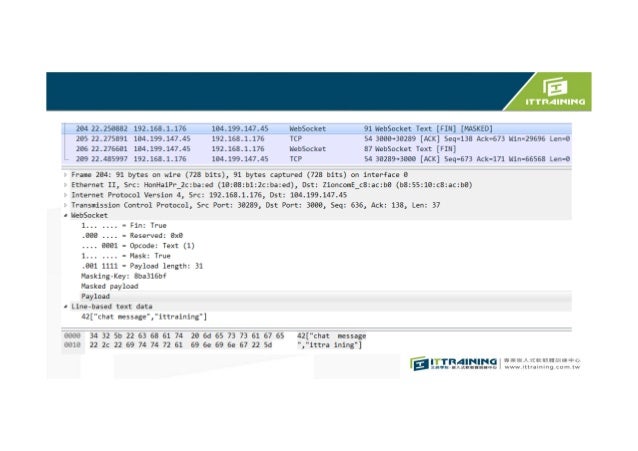Screen dimensions: 638x451
Task: Select packet 204 WebSocket Text MASKED row
Action: point(317,129)
